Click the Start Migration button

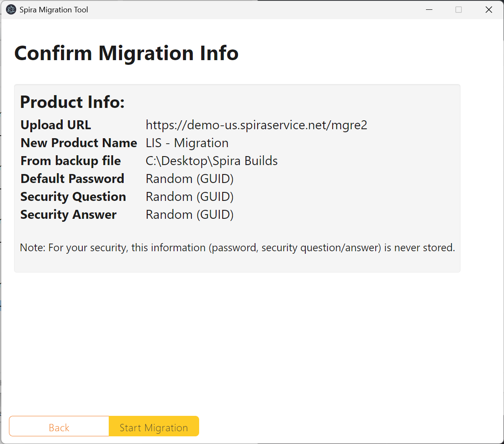click(x=154, y=426)
